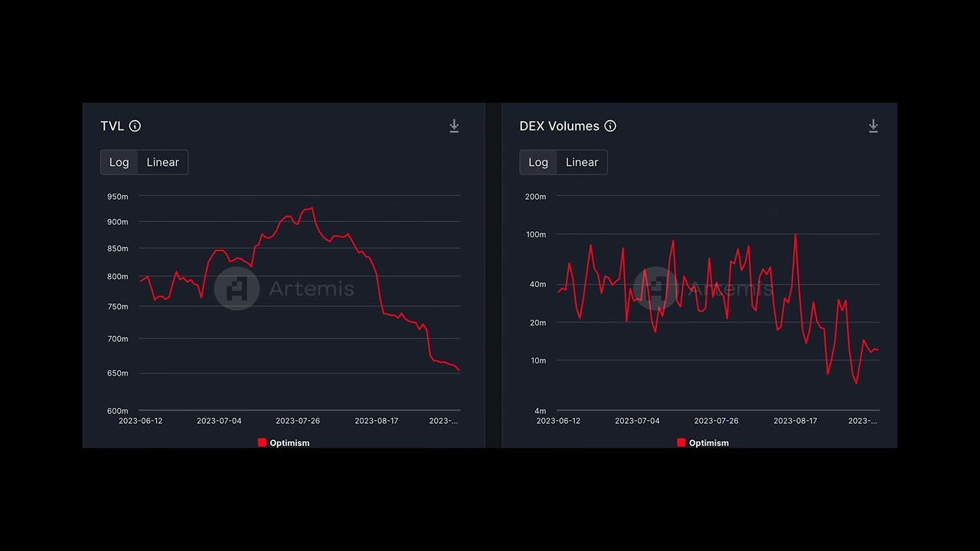Set DEX Volumes chart to Log scale
Screen dimensions: 980x551
pos(538,162)
